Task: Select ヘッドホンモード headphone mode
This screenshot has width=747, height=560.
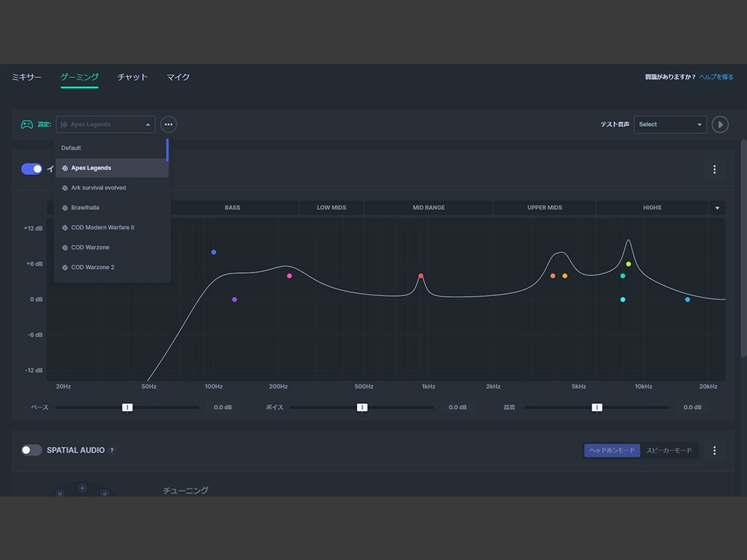Action: pyautogui.click(x=612, y=451)
